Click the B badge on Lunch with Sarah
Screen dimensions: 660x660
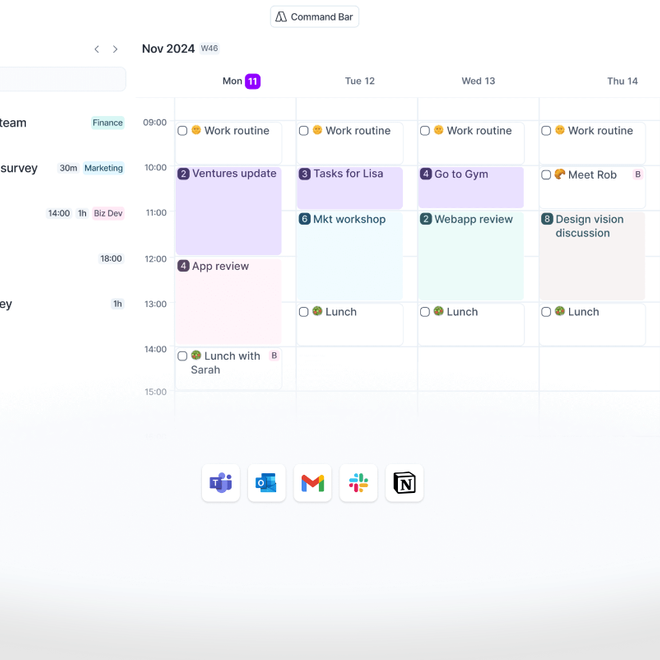274,356
